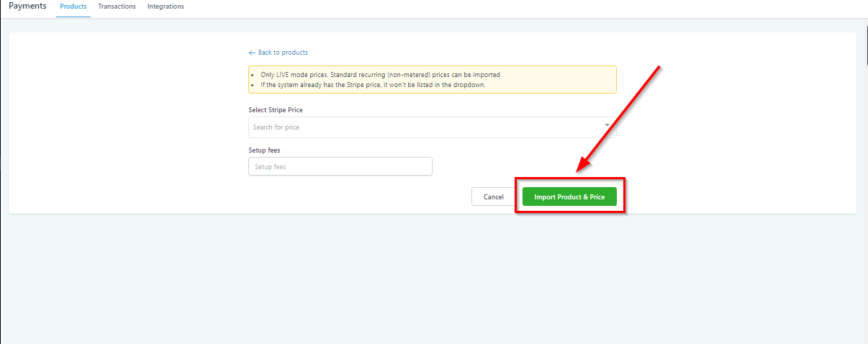Click the Setup fees field label
The image size is (868, 344).
point(263,150)
